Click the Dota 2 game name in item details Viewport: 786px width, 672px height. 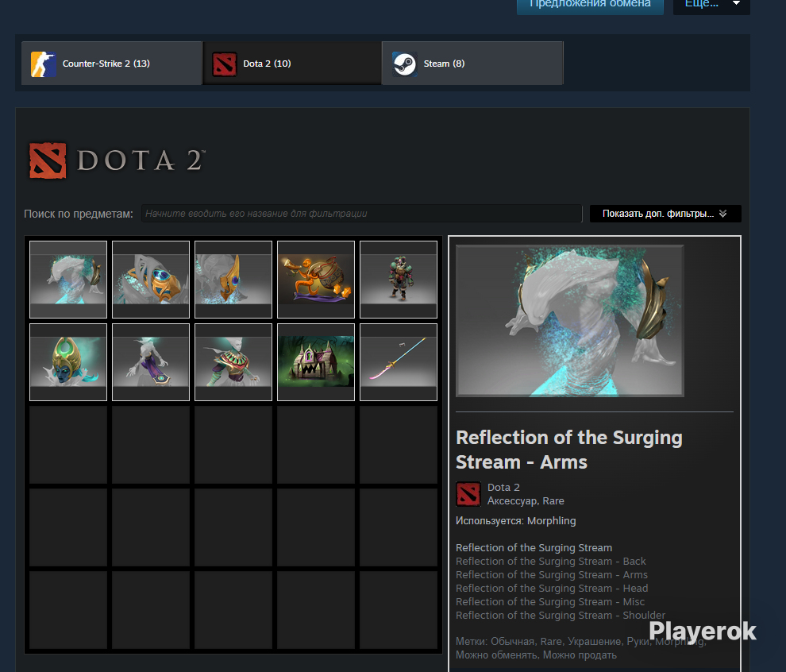[503, 488]
